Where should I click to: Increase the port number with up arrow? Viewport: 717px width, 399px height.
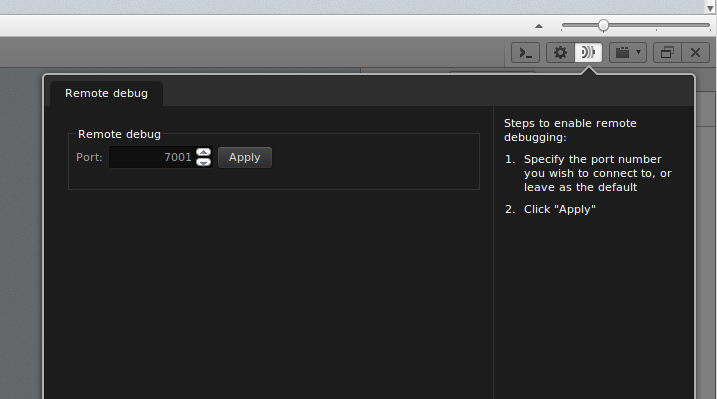point(203,152)
